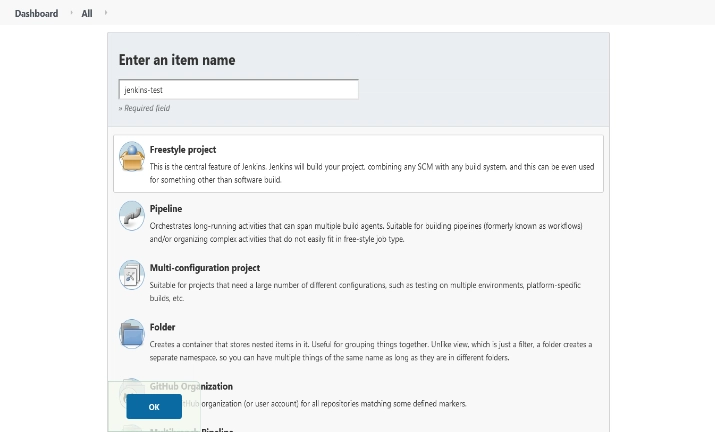Click the Multi-configuration description about different configurations
Image resolution: width=715 pixels, height=432 pixels.
tap(365, 291)
